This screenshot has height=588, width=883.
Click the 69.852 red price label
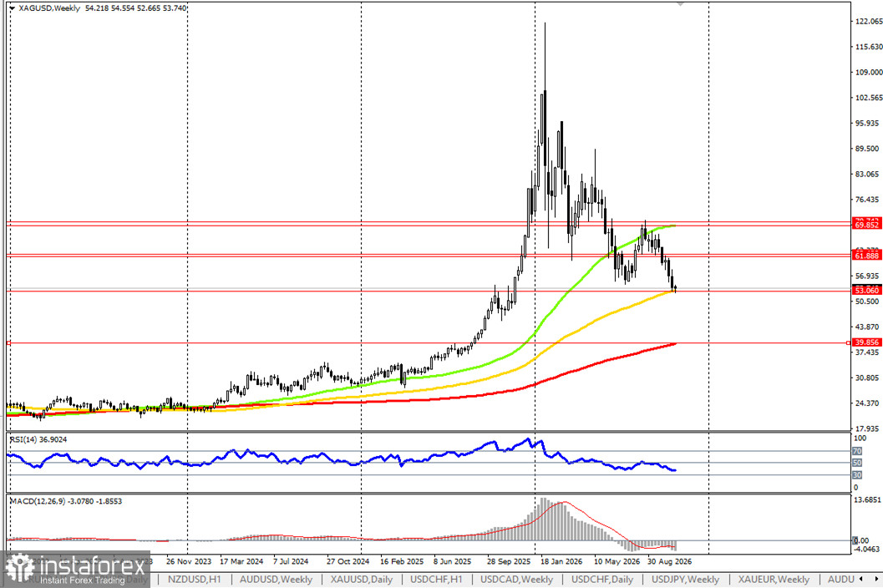(866, 225)
